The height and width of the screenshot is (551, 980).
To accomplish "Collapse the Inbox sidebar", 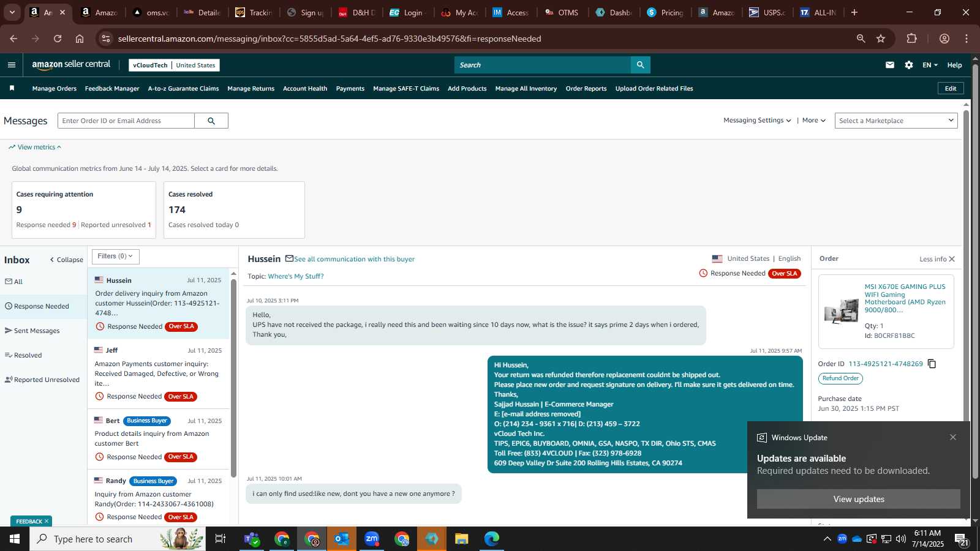I will coord(66,260).
